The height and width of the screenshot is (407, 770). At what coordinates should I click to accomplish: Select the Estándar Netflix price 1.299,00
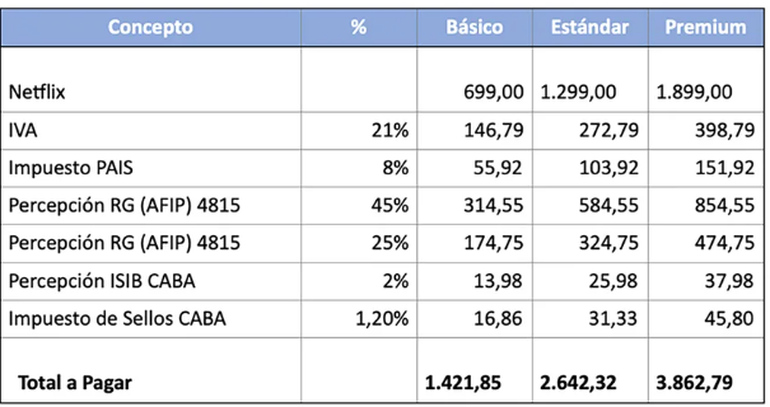[x=578, y=92]
